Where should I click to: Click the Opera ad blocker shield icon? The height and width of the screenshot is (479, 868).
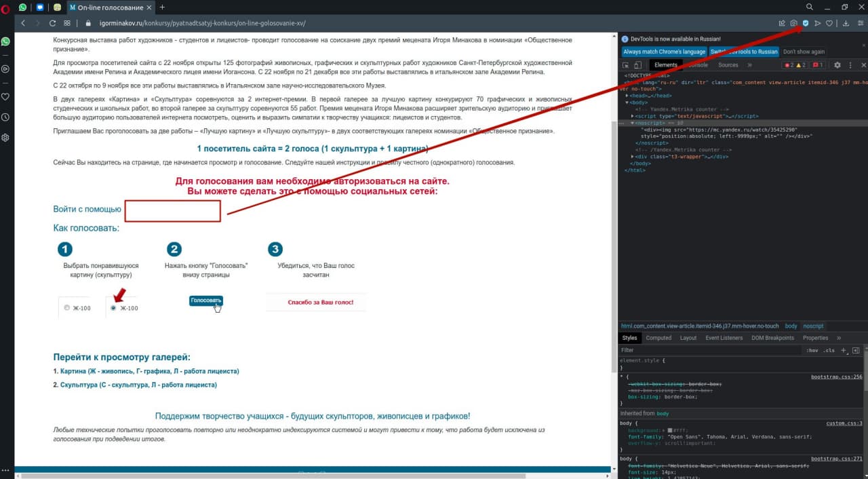point(805,23)
